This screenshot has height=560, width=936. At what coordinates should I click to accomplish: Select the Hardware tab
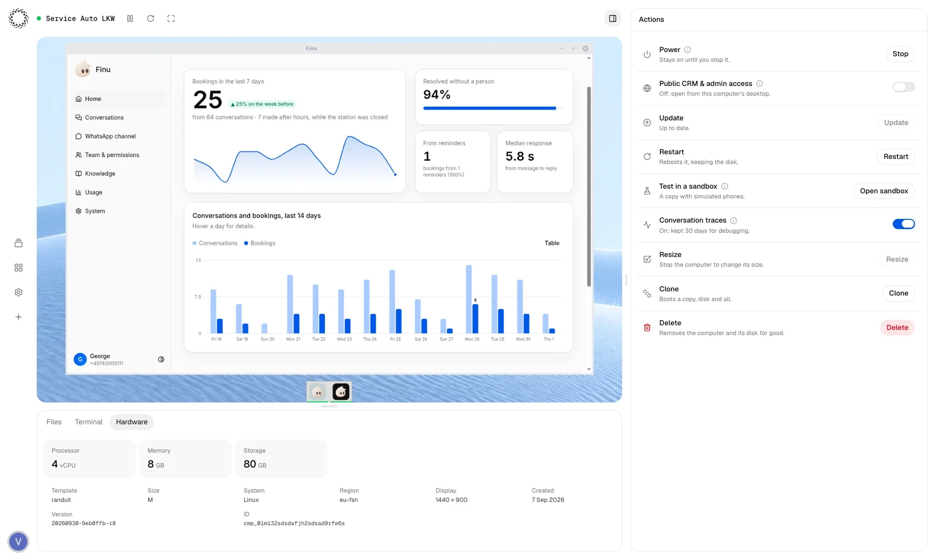132,422
